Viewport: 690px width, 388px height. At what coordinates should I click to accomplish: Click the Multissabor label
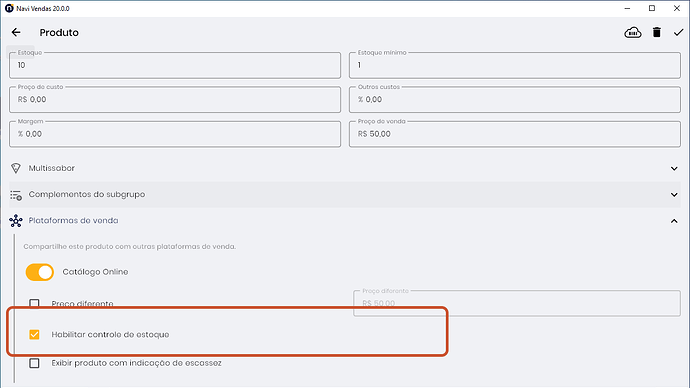click(51, 168)
